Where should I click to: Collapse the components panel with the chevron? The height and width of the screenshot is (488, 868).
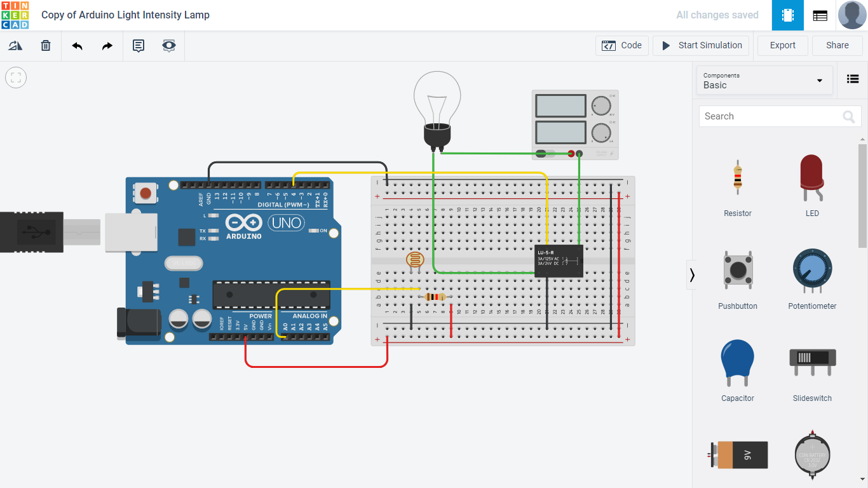pos(692,274)
